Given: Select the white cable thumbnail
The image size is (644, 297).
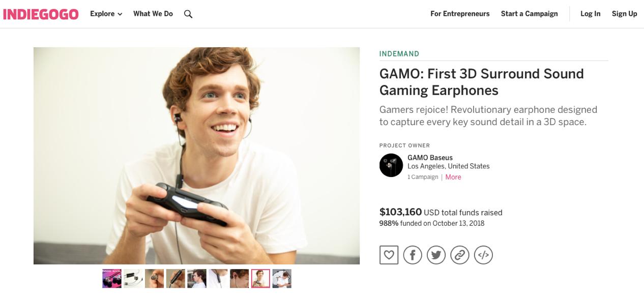Looking at the screenshot, I should click(133, 279).
